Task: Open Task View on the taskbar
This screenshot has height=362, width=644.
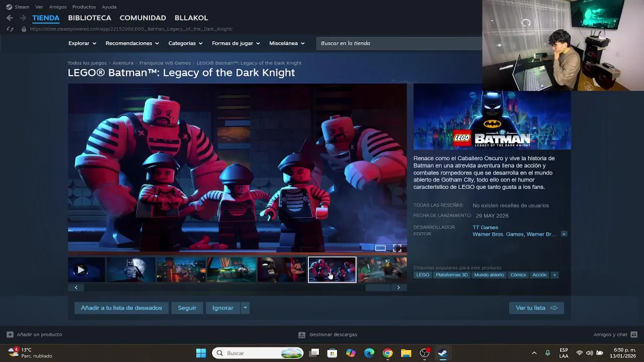Action: [314, 353]
